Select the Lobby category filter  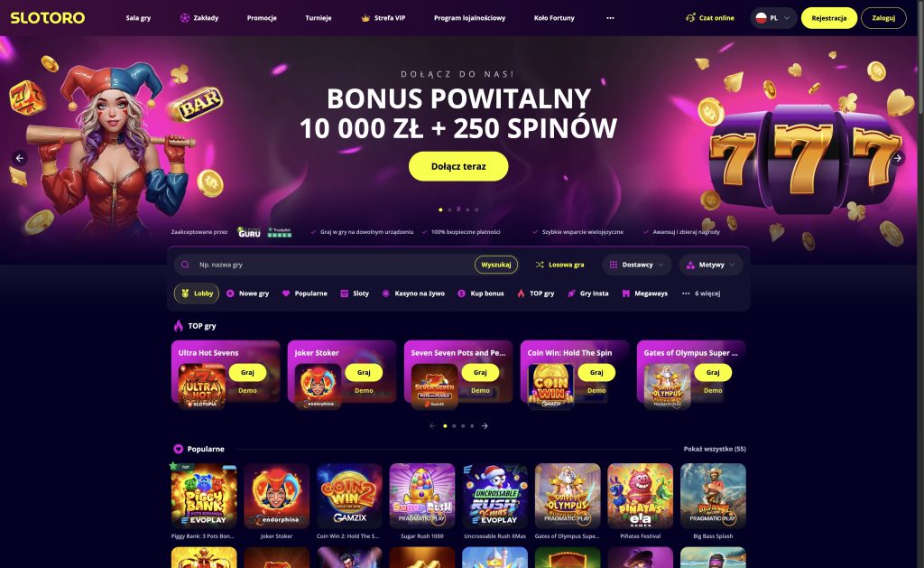click(197, 293)
